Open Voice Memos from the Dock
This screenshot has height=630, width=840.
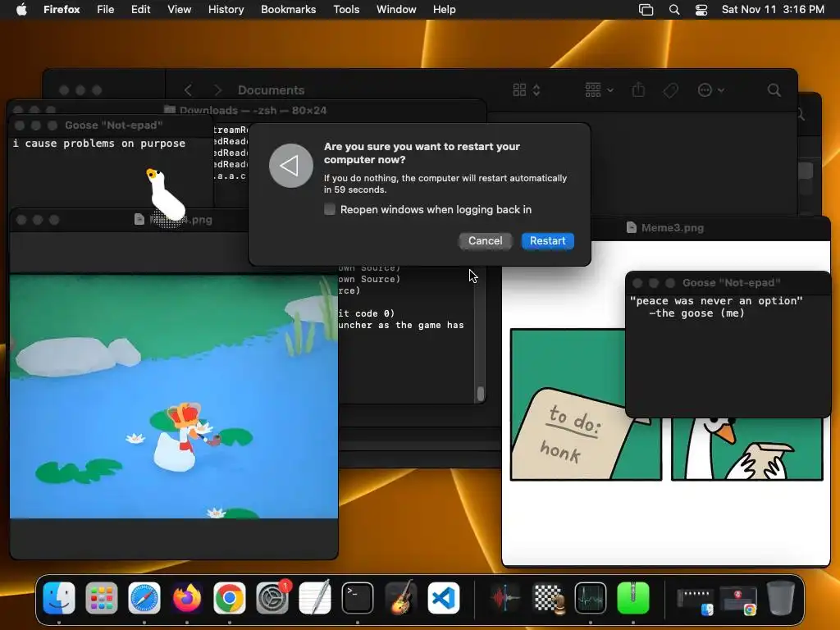(505, 597)
